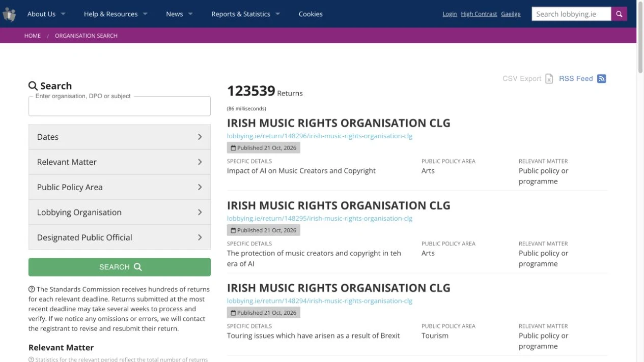Click the CSV Export file icon
644x362 pixels.
(549, 79)
